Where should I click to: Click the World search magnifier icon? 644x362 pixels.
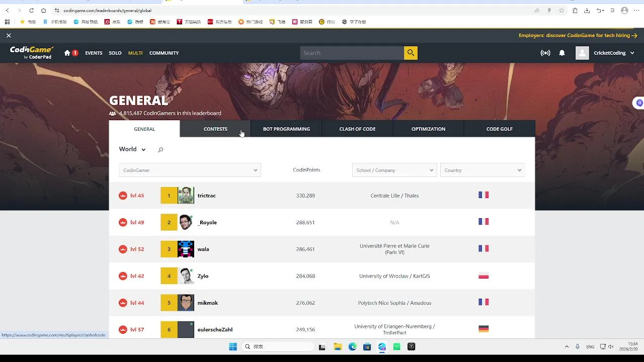(160, 150)
